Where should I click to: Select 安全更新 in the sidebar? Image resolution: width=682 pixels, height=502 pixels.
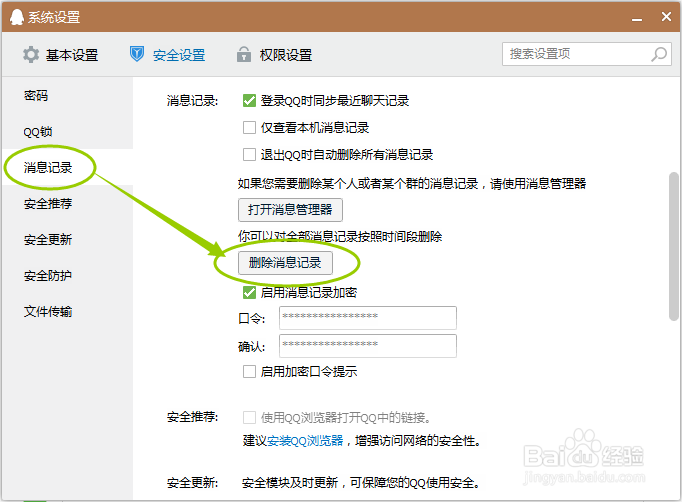click(67, 240)
